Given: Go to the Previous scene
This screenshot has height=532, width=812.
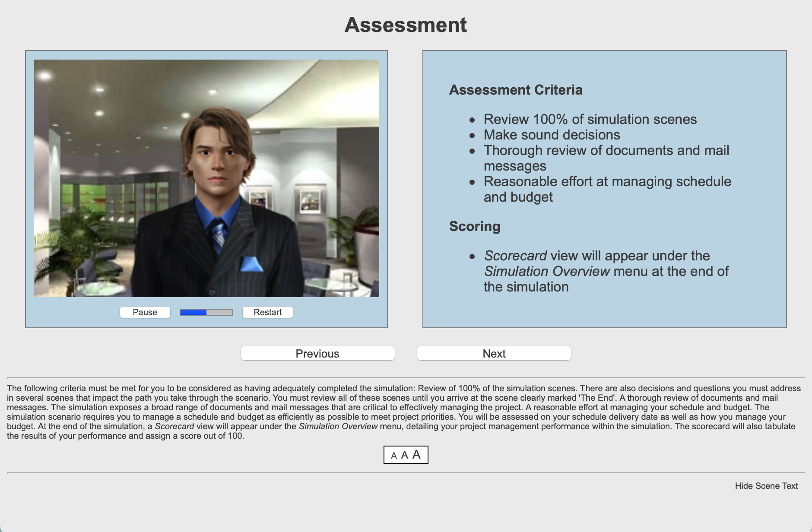Looking at the screenshot, I should [318, 353].
